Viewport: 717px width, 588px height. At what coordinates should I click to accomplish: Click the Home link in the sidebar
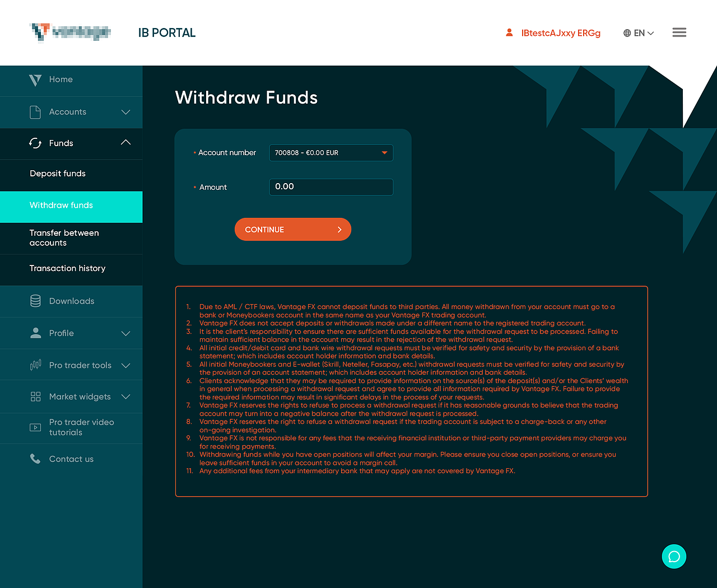point(60,80)
